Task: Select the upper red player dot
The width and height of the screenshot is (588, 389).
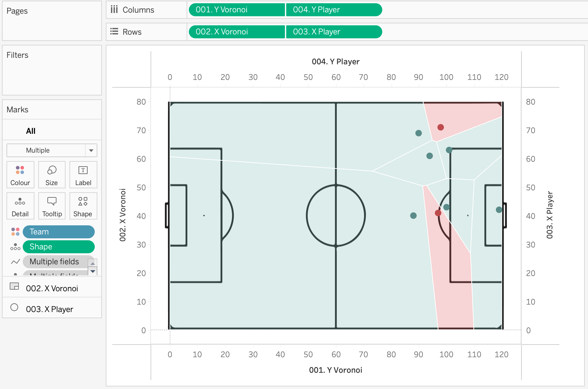Action: click(x=440, y=127)
